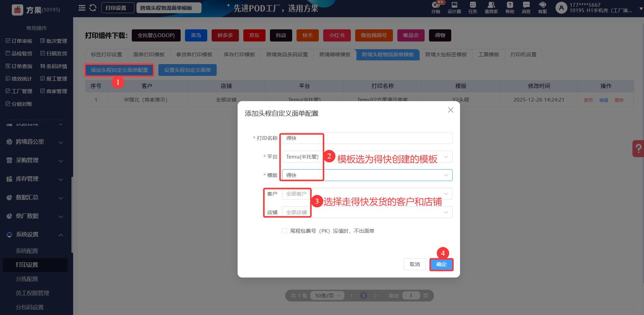Screen dimensions: 644x315
Task: Expand the 采购管理 sidebar menu
Action: coord(35,161)
